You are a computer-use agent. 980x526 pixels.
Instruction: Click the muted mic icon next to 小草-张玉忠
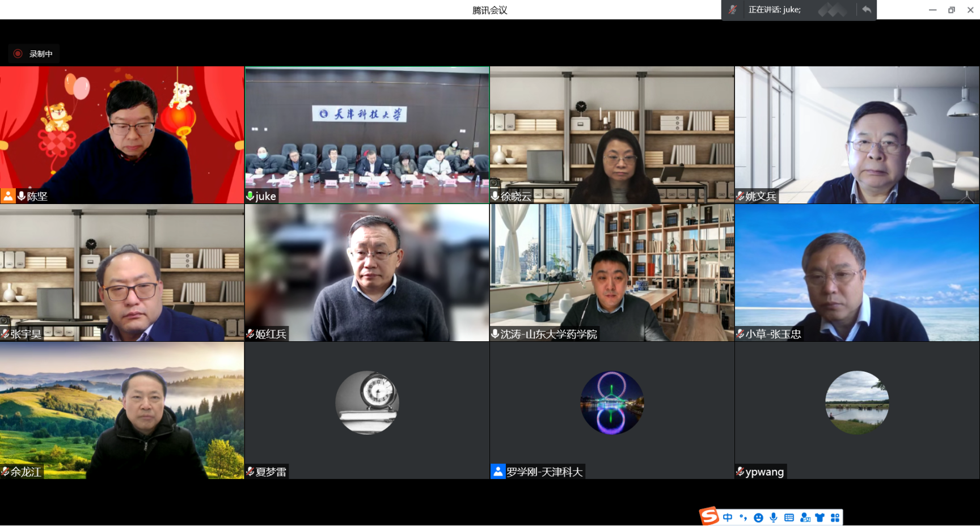pos(740,334)
